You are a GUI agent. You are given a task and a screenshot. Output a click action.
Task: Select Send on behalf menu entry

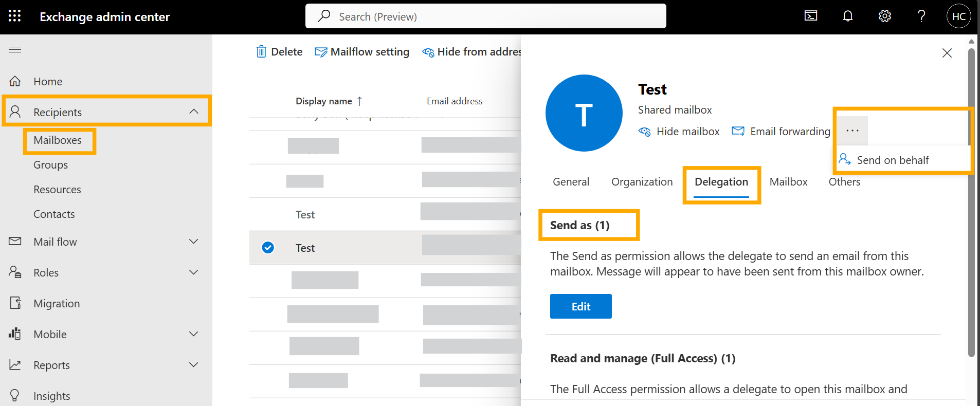[902, 160]
